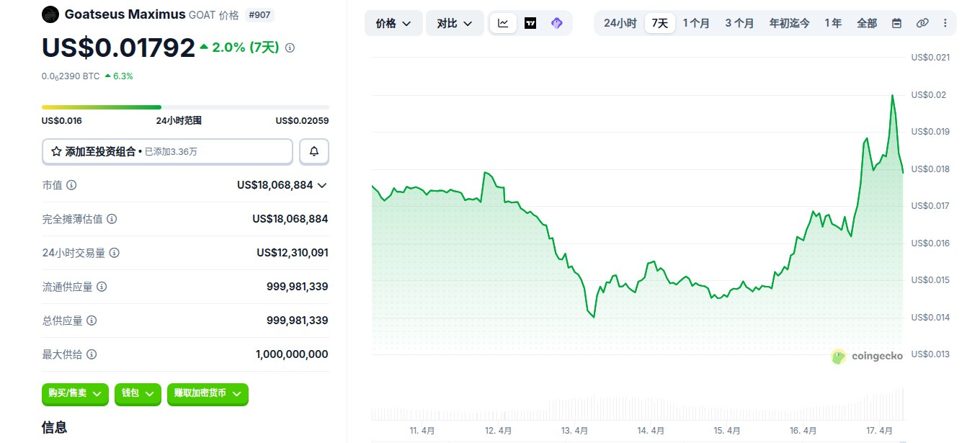Click the 0.0₆2390 BTC price text
Viewport: 980px width, 443px height.
coord(71,76)
